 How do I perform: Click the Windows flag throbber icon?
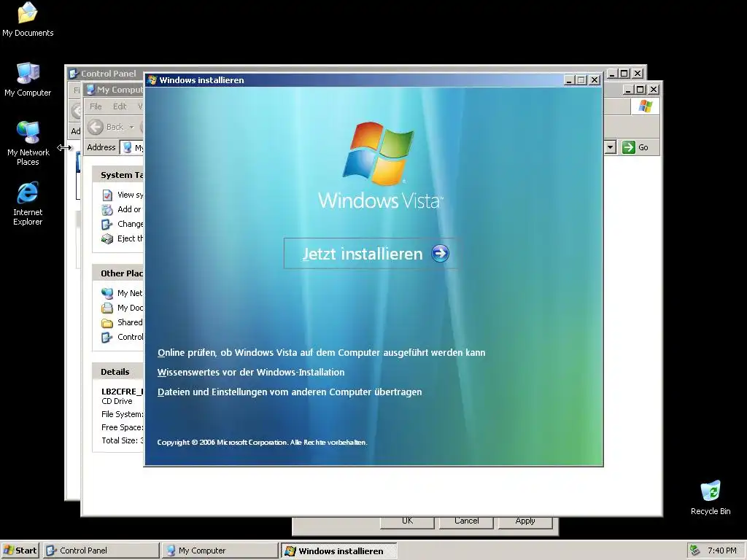click(645, 106)
